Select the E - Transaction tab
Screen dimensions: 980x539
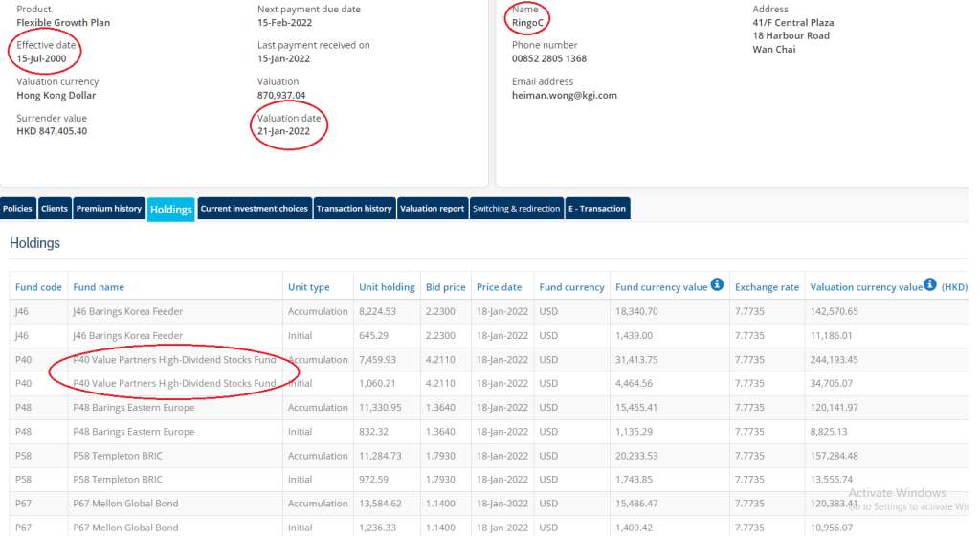597,209
